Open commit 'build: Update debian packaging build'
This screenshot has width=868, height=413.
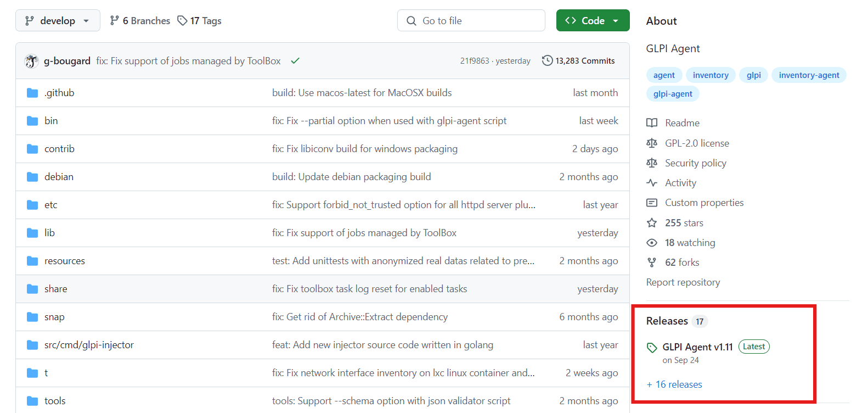pyautogui.click(x=352, y=177)
